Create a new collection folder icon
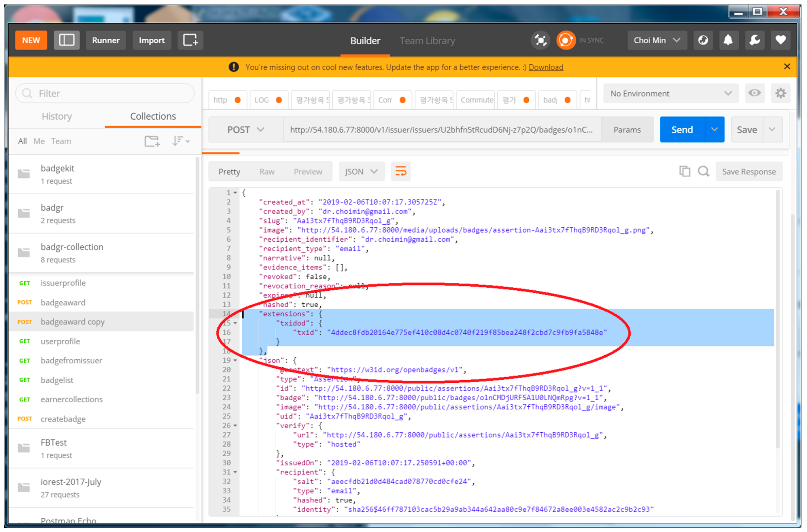 tap(152, 141)
